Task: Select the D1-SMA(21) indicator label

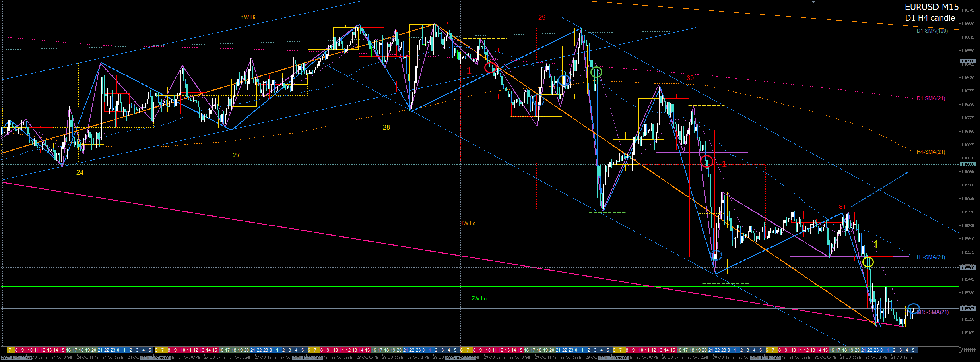Action: click(931, 99)
